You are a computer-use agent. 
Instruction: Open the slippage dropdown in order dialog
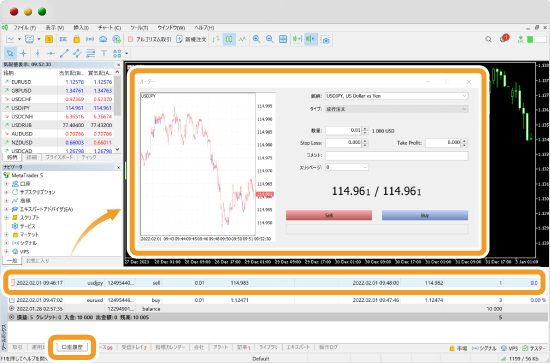347,167
